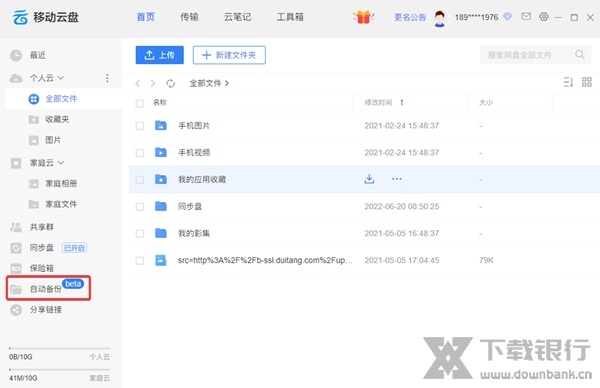Click the 分享链接 share icon
Viewport: 600px width, 388px height.
click(x=16, y=310)
